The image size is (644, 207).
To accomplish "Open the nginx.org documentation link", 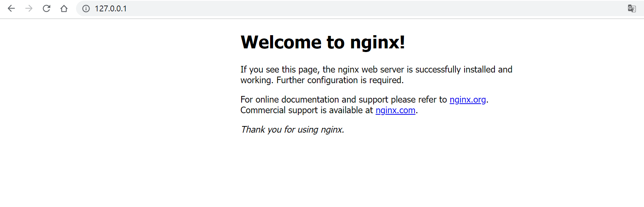I will pos(467,100).
